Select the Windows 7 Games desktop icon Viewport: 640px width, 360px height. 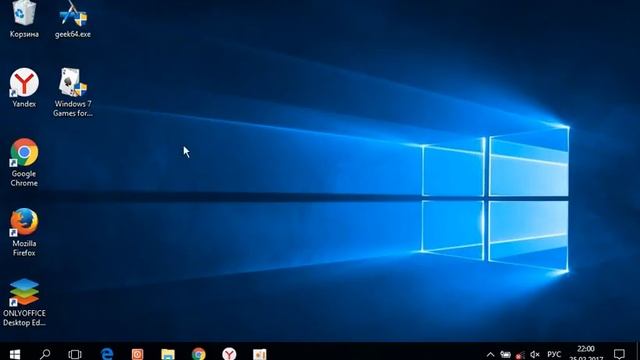pos(73,92)
